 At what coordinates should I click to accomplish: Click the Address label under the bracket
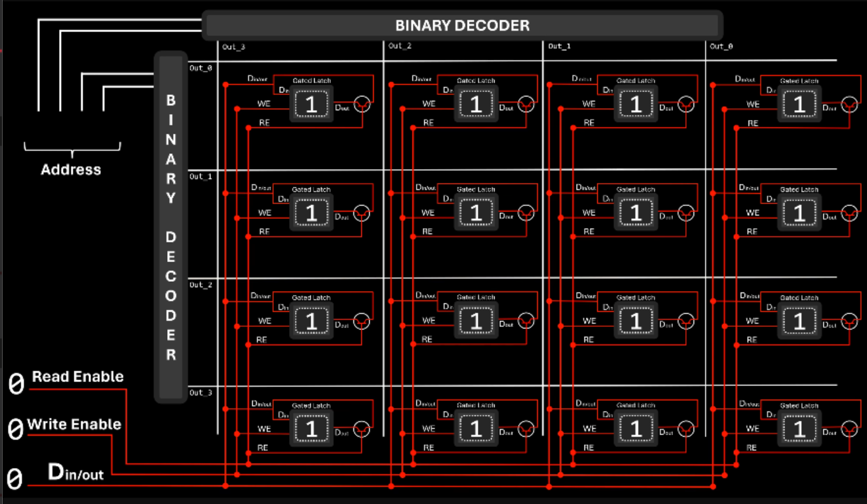(71, 170)
